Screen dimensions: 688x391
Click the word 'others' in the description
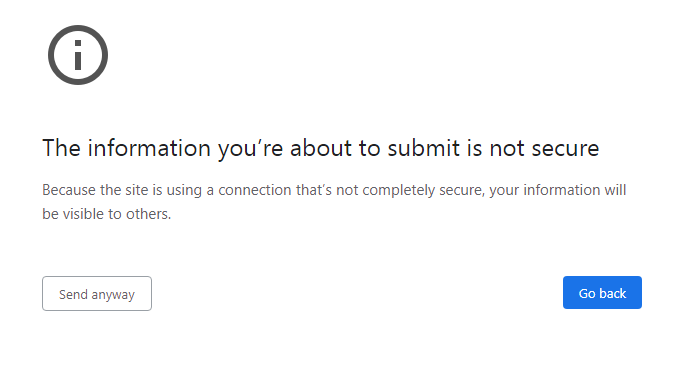(x=147, y=214)
